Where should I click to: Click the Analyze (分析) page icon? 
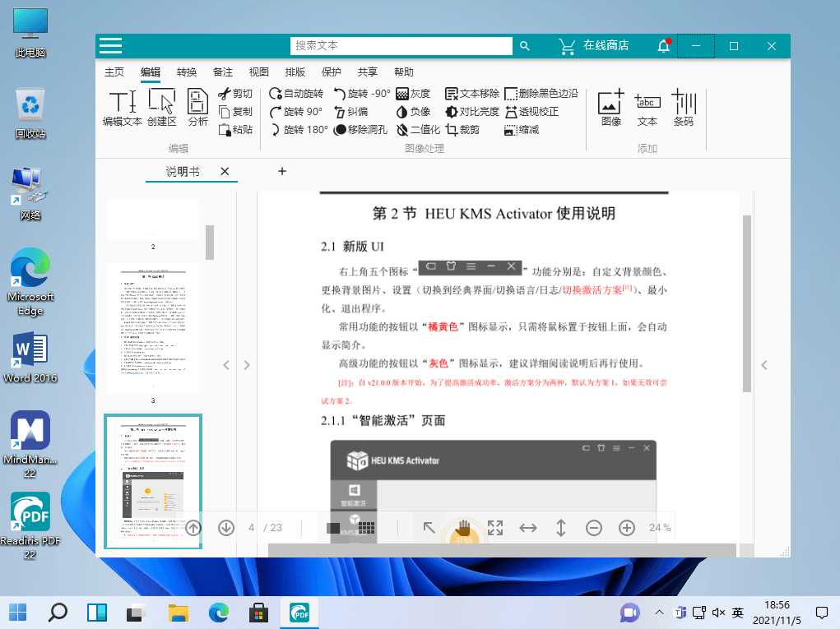(197, 109)
